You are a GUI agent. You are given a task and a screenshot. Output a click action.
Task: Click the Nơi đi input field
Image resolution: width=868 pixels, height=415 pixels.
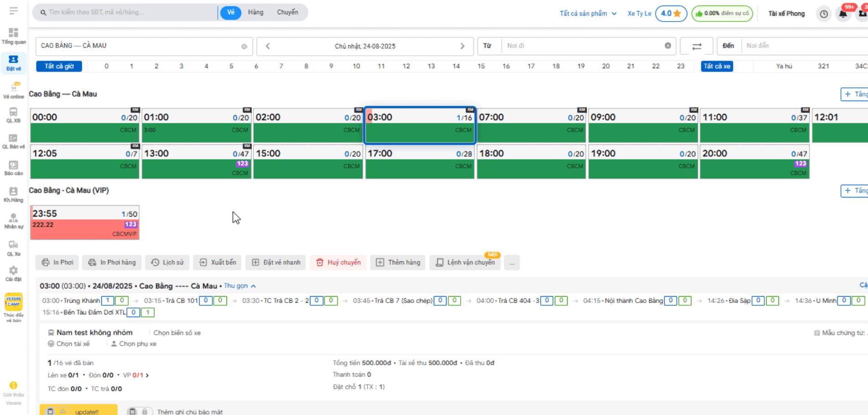582,46
